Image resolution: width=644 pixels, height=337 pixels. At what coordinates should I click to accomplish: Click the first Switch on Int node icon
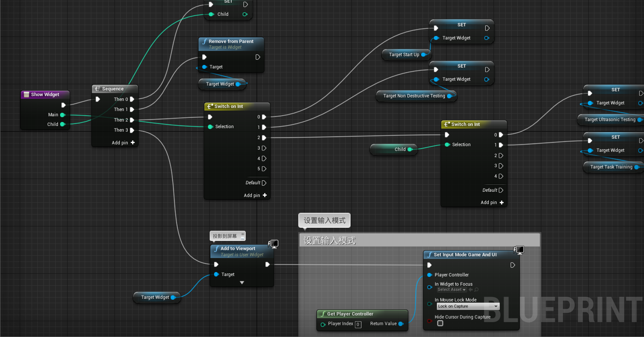coord(210,106)
